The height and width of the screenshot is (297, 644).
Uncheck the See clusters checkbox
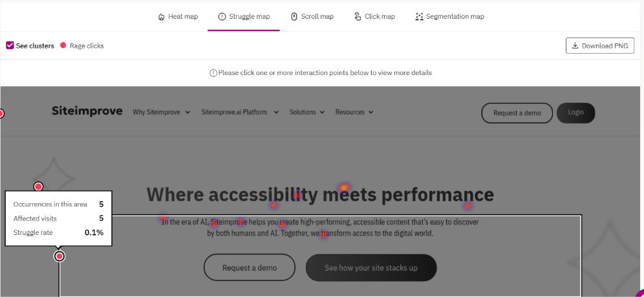pyautogui.click(x=10, y=46)
